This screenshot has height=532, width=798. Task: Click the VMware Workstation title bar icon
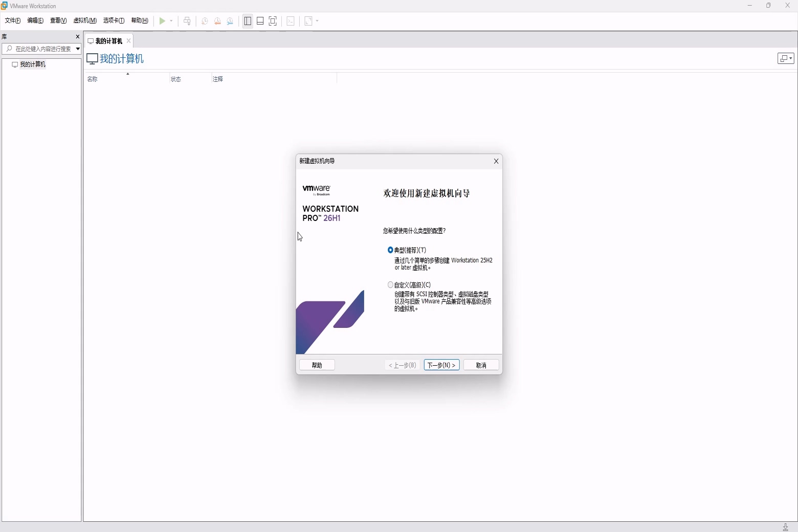click(x=4, y=6)
